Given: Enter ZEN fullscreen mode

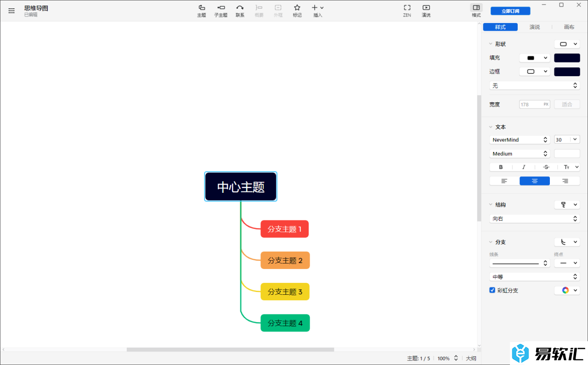Looking at the screenshot, I should click(x=407, y=11).
